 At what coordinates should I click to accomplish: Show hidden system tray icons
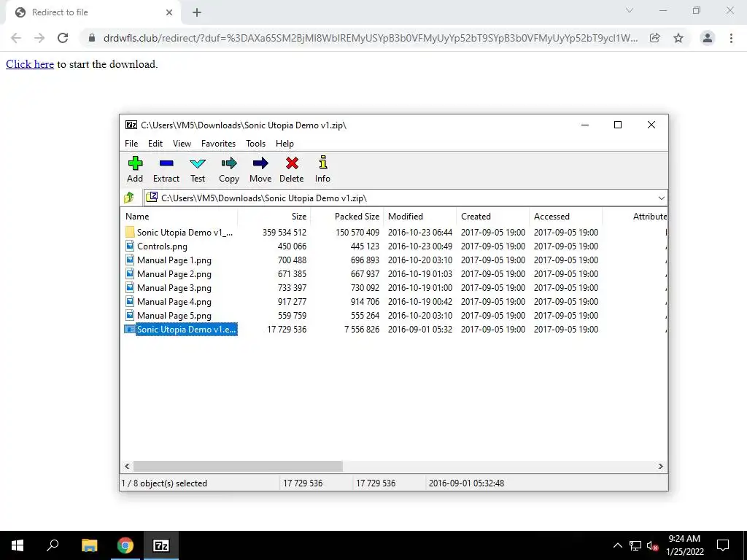click(x=617, y=545)
